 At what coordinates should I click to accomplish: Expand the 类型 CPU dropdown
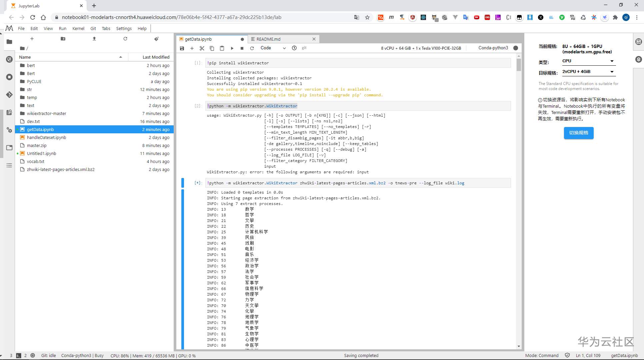588,61
